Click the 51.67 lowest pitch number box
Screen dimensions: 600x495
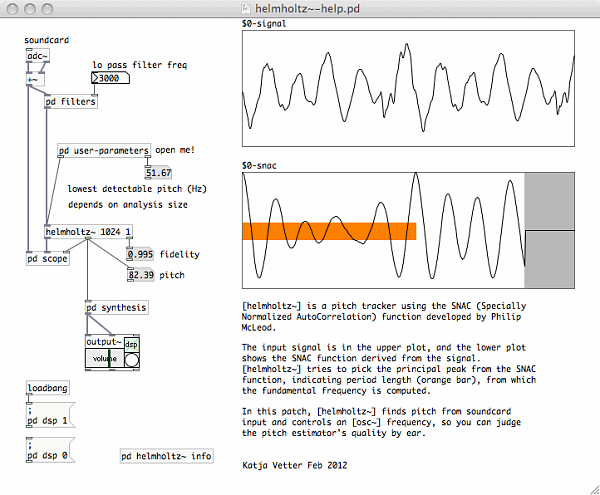158,173
